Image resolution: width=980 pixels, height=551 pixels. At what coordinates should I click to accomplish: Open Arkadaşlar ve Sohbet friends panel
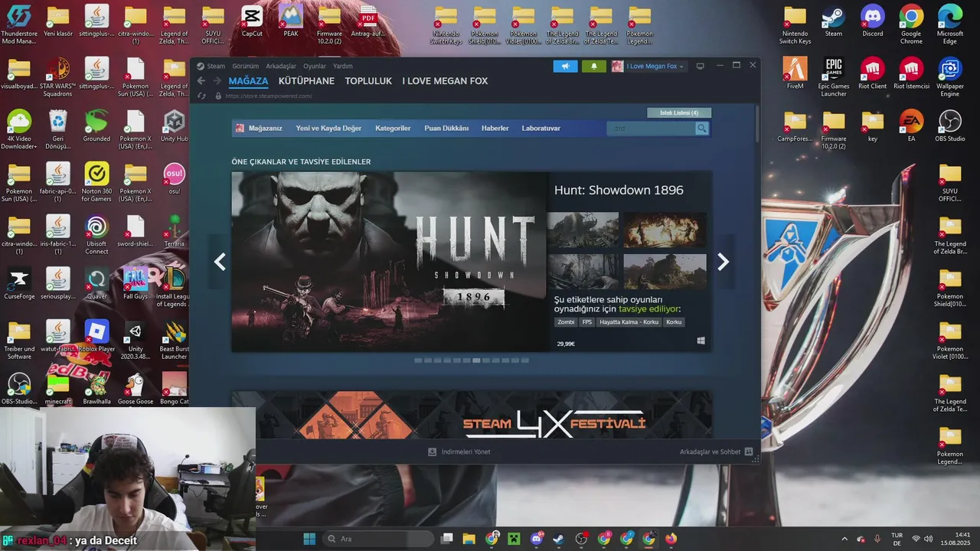click(716, 452)
